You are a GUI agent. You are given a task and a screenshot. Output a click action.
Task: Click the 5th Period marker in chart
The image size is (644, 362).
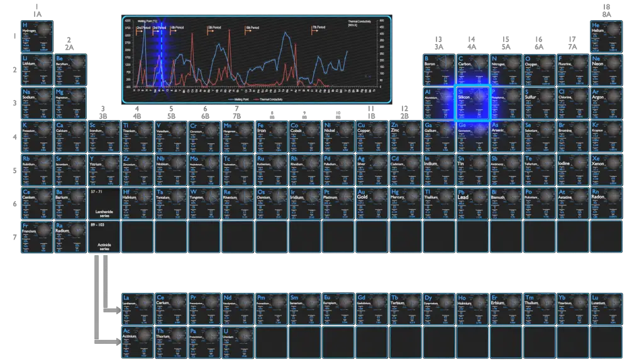coord(215,28)
